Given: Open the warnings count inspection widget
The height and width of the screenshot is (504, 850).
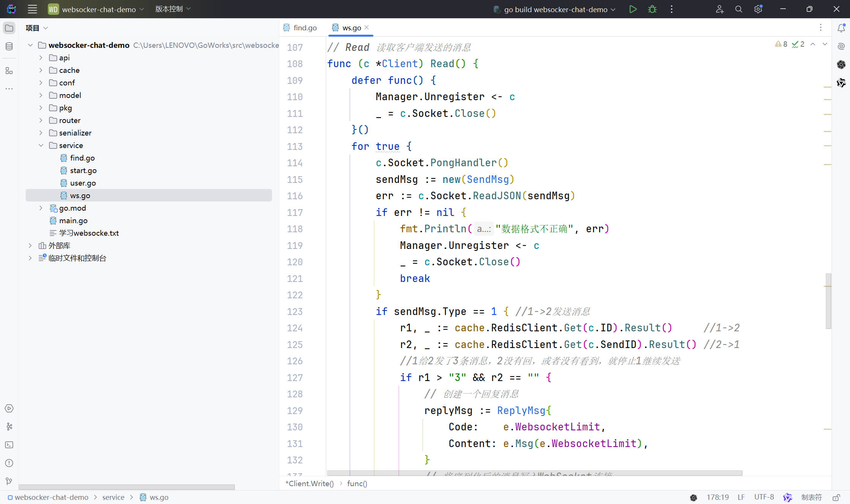Looking at the screenshot, I should coord(781,44).
